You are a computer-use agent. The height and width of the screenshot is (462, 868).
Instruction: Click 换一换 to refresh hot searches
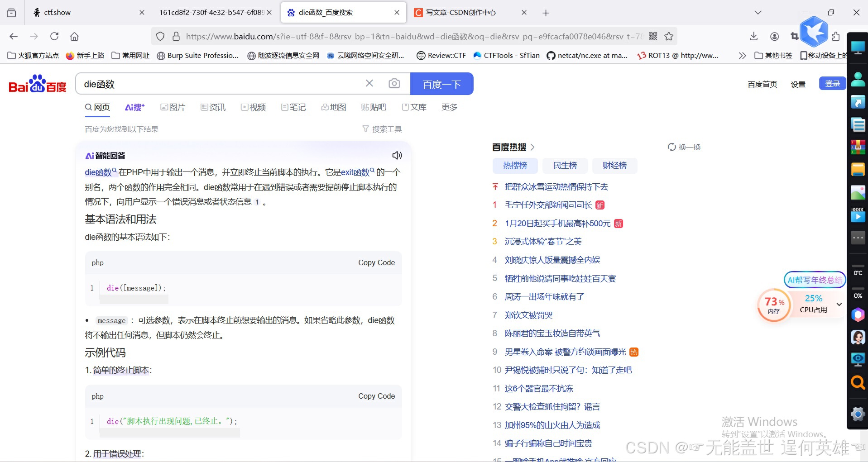[684, 147]
